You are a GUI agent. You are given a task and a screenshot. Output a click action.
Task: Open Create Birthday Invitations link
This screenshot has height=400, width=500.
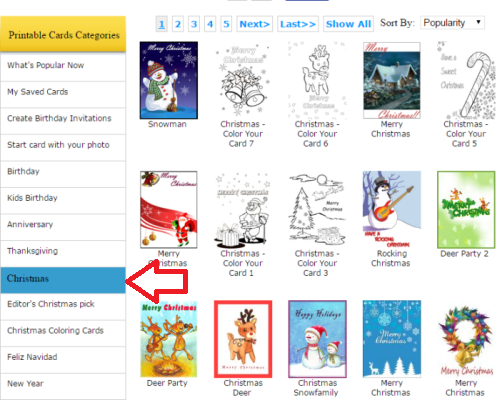63,120
